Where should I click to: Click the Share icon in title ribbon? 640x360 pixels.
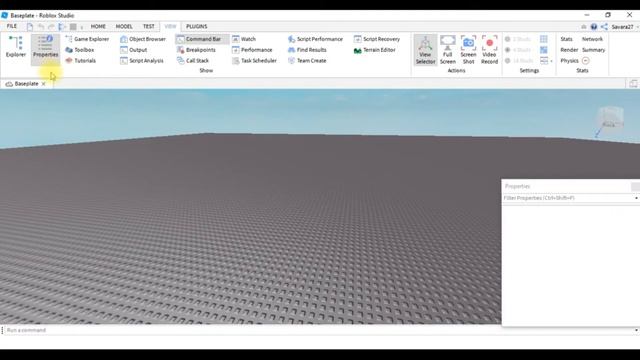click(604, 27)
